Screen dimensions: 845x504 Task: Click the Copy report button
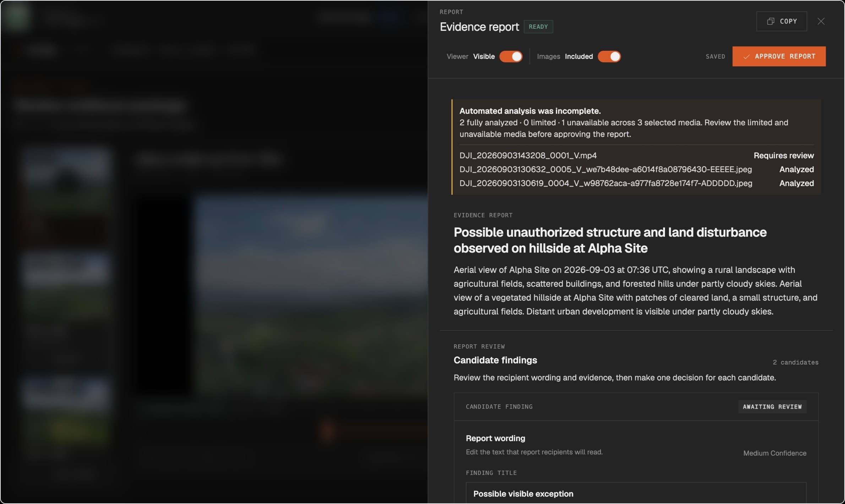[781, 21]
